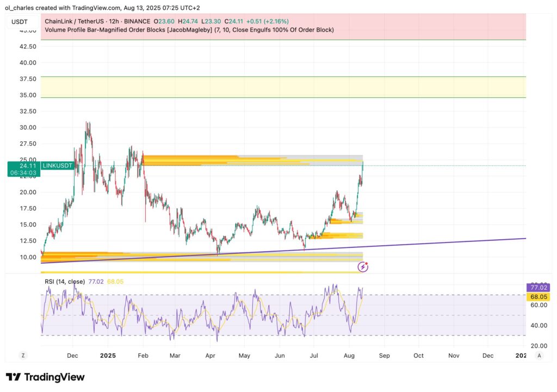Click the lightning bolt alert icon on the chart
Image resolution: width=557 pixels, height=392 pixels.
(x=362, y=265)
